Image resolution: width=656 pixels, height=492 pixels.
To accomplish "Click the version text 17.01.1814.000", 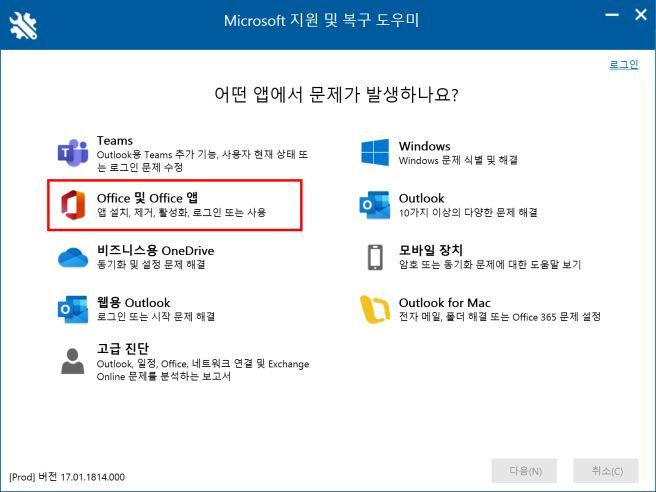I will (92, 477).
